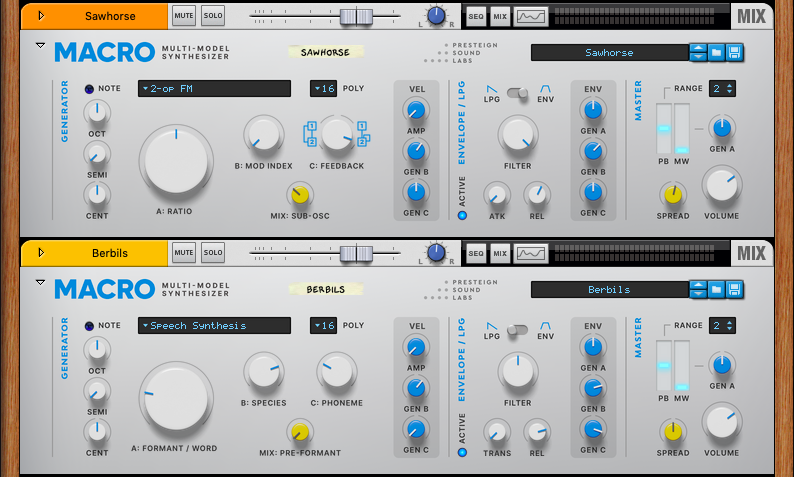Screen dimensions: 794x477
Task: Click the Sawhorse CENT knob
Action: click(x=97, y=194)
